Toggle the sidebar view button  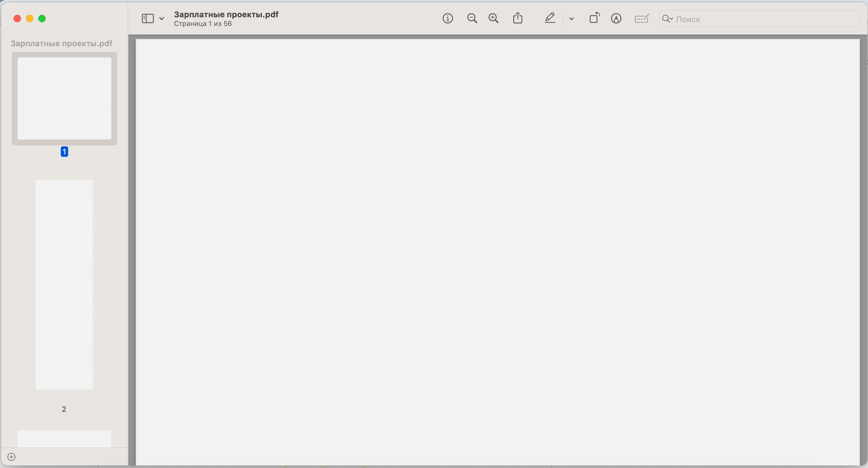tap(147, 19)
